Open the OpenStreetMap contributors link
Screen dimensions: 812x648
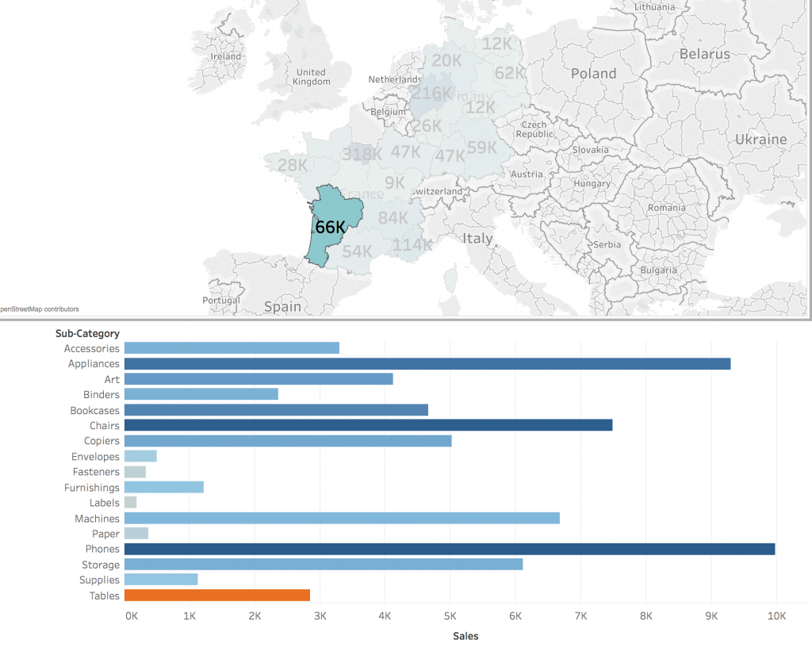[x=40, y=309]
